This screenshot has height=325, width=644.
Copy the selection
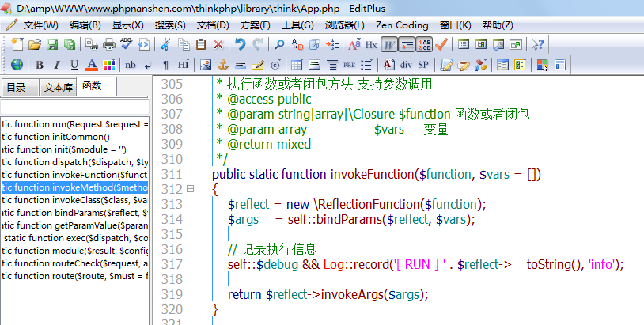184,44
